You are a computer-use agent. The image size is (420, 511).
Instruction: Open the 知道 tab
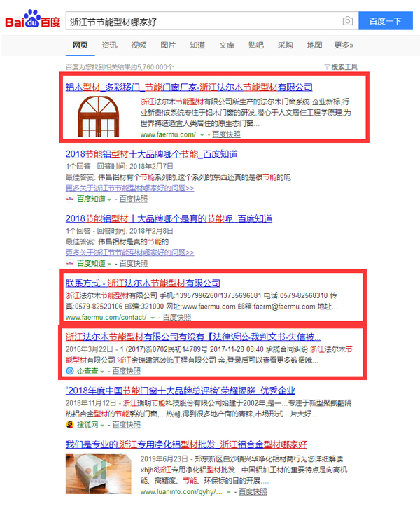(197, 45)
